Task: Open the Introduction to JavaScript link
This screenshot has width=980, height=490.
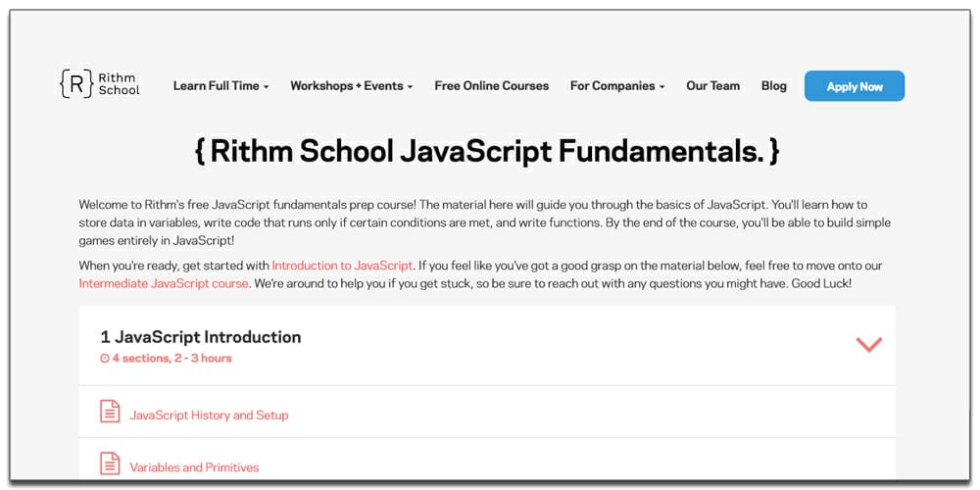Action: (x=342, y=266)
